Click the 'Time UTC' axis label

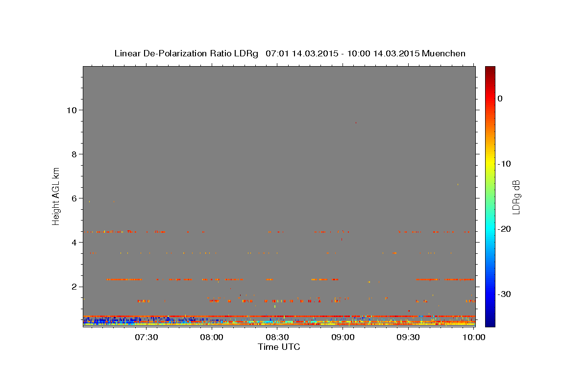[x=279, y=347]
